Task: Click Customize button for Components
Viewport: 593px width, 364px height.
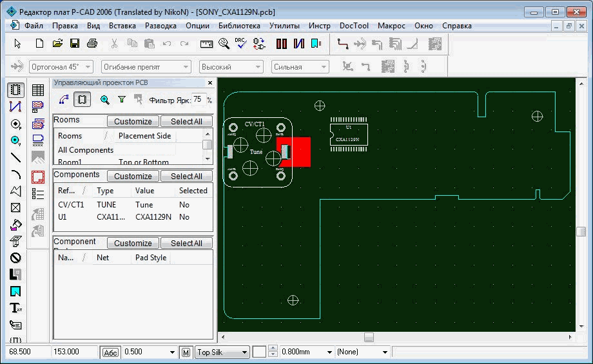Action: 133,176
